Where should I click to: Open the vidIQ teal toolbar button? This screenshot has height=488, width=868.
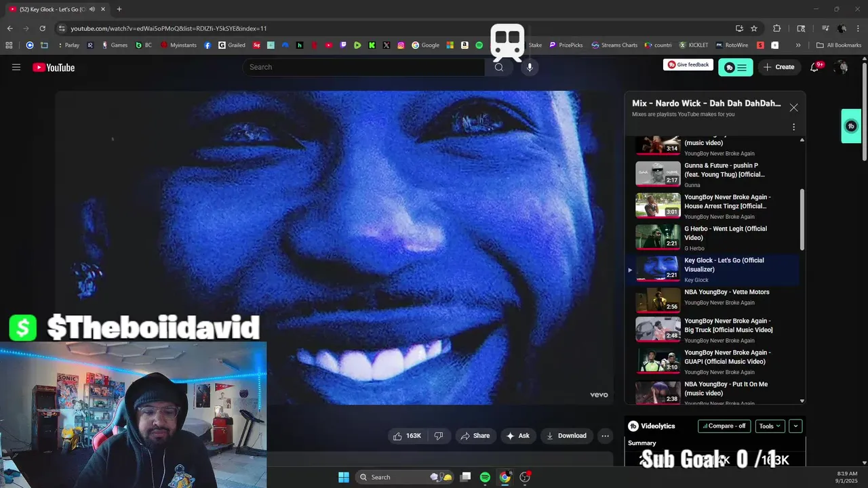point(736,67)
